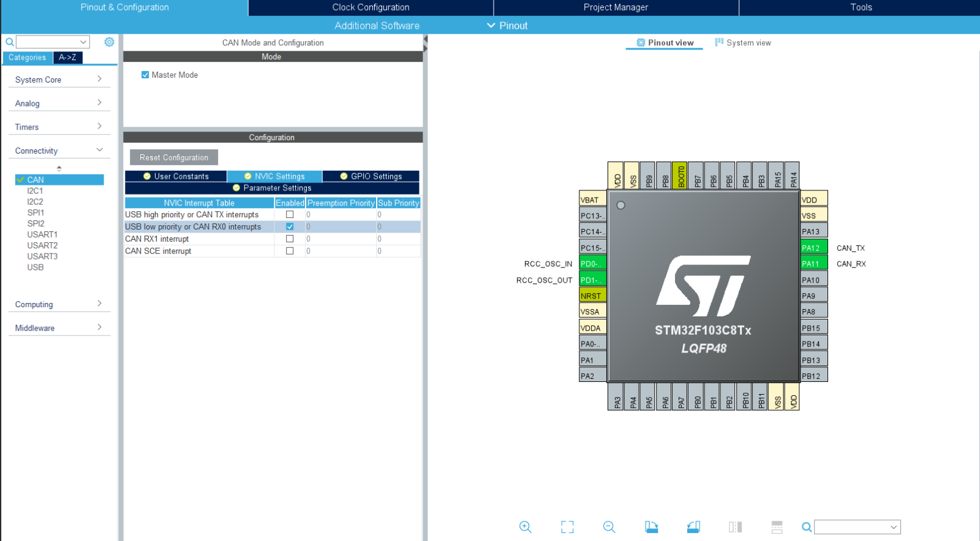980x541 pixels.
Task: Open the User Constants tab
Action: [x=176, y=176]
